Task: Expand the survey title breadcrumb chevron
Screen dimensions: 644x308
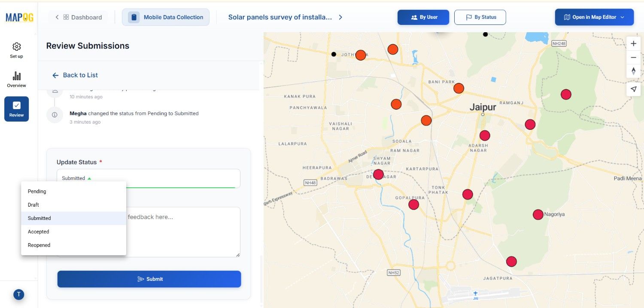Action: click(x=340, y=17)
